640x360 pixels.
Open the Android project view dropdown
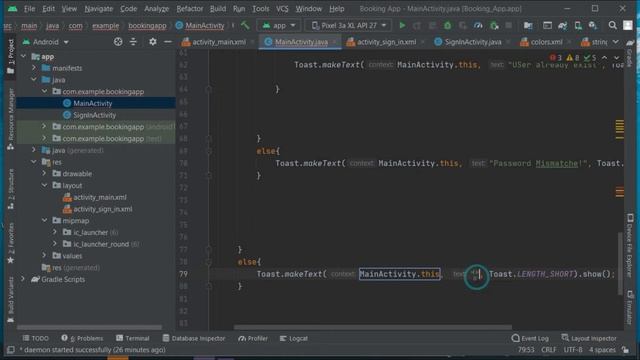(46, 42)
